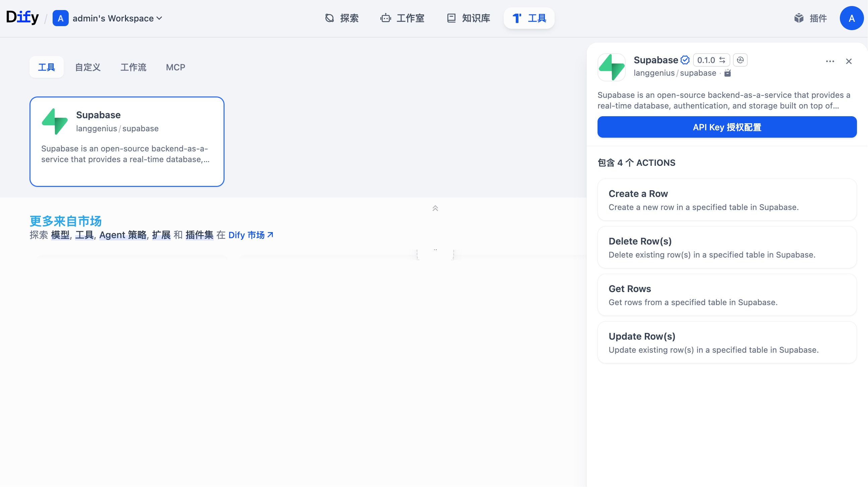
Task: Follow the Dify 市场 link
Action: click(251, 235)
